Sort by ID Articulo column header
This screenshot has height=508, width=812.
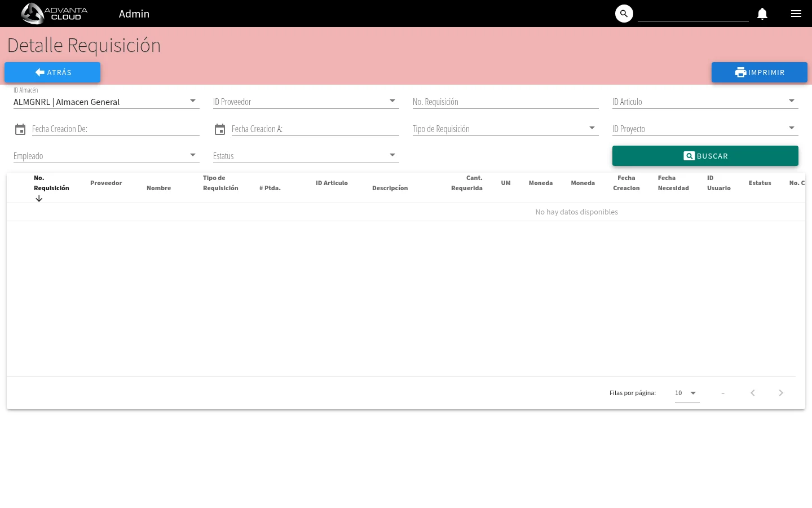coord(332,183)
